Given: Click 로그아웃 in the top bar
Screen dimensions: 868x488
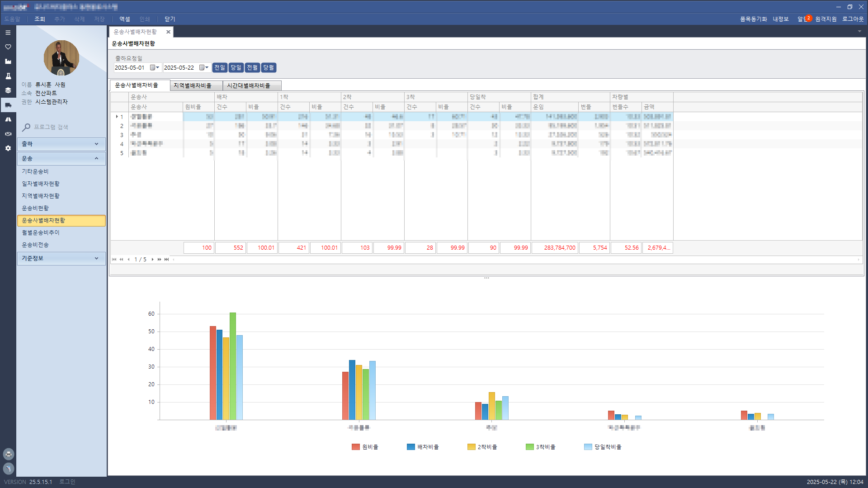Looking at the screenshot, I should [x=853, y=19].
